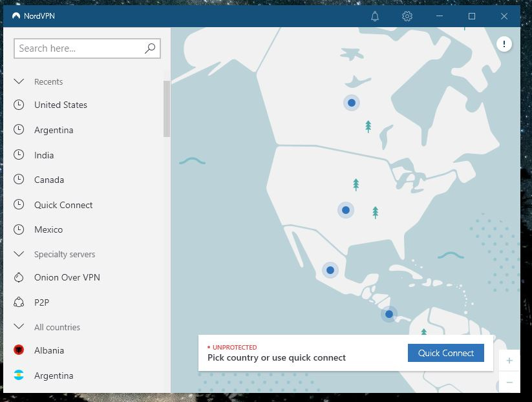Click the Albania flag icon
The height and width of the screenshot is (402, 532).
tap(19, 350)
